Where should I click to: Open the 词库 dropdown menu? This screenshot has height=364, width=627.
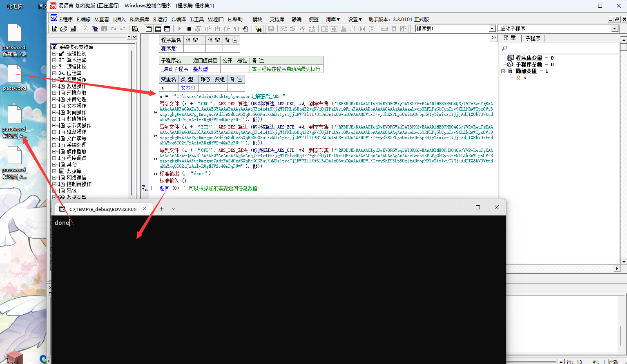click(x=333, y=19)
